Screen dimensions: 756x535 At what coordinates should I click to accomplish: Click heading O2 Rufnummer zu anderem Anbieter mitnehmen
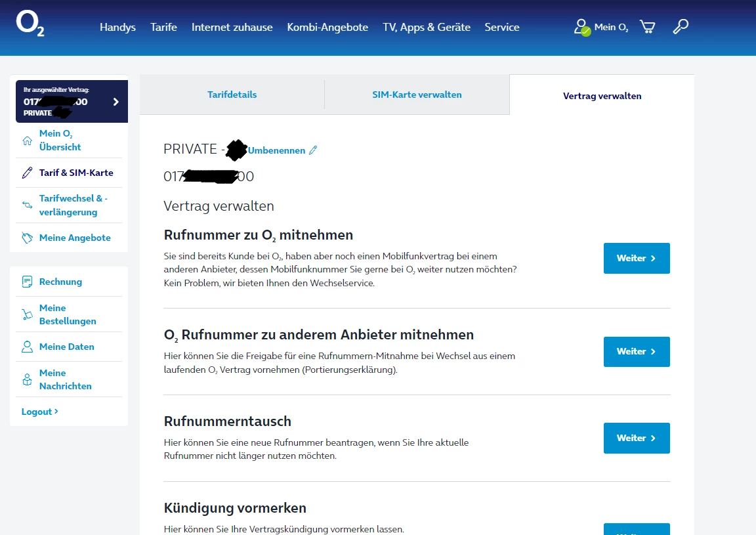point(319,335)
